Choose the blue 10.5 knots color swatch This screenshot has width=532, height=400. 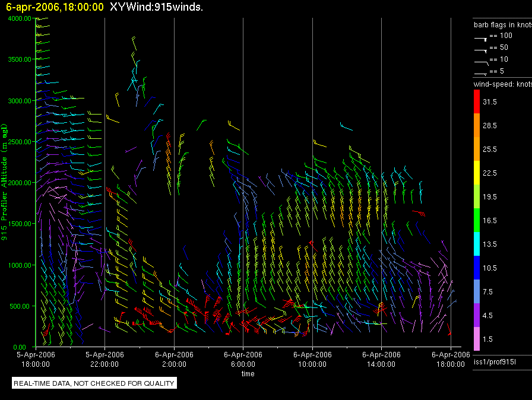click(x=476, y=268)
